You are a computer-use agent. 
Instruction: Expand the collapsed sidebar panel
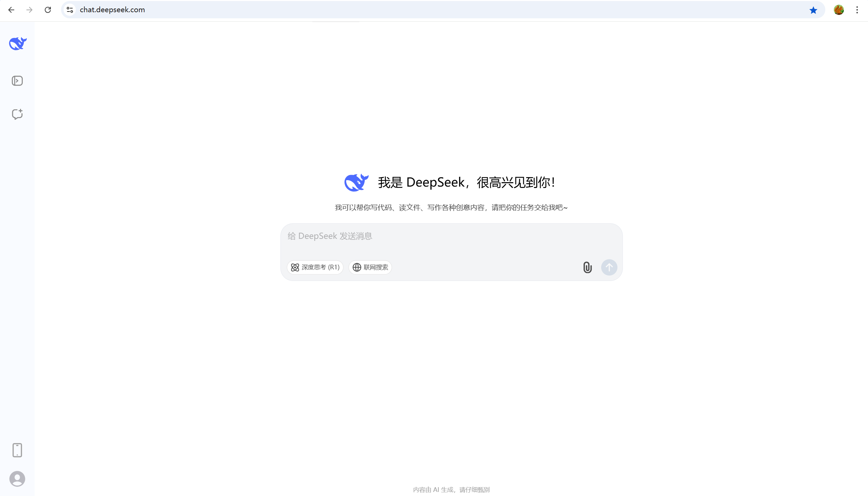(17, 81)
